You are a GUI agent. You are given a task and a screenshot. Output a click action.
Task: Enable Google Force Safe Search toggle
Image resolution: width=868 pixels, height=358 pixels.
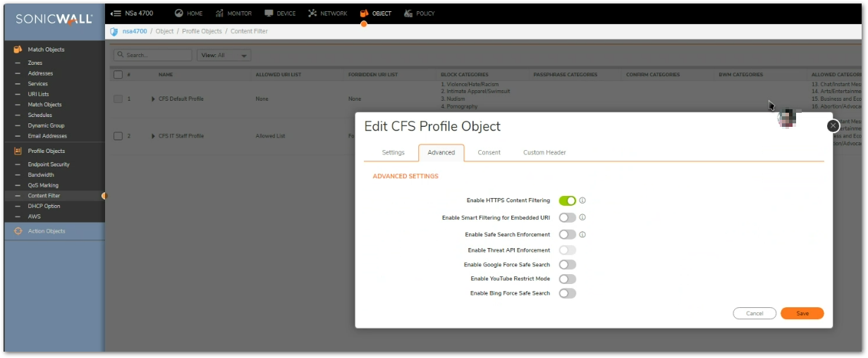tap(568, 265)
